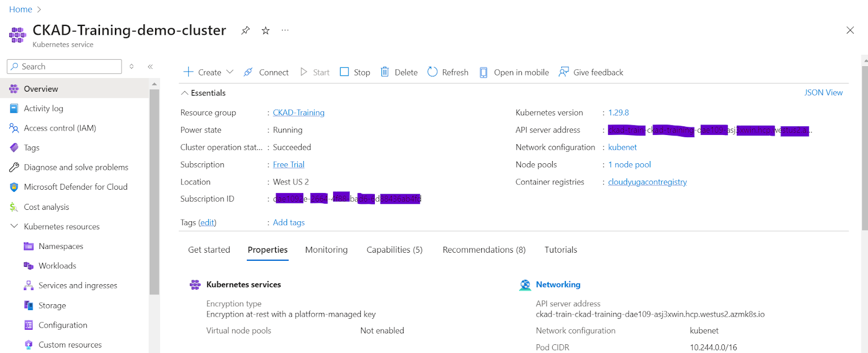Viewport: 868px width, 353px height.
Task: Click the Networking globe icon
Action: (525, 285)
